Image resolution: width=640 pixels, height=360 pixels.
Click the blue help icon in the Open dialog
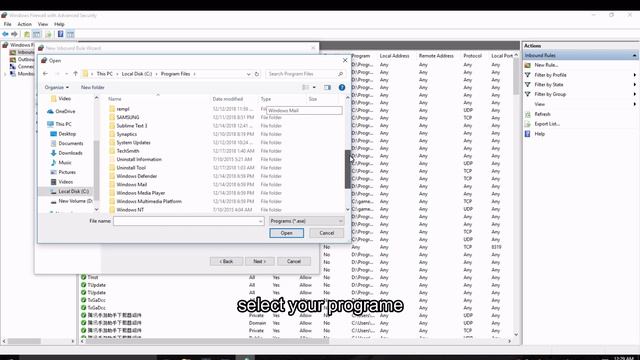tap(342, 87)
